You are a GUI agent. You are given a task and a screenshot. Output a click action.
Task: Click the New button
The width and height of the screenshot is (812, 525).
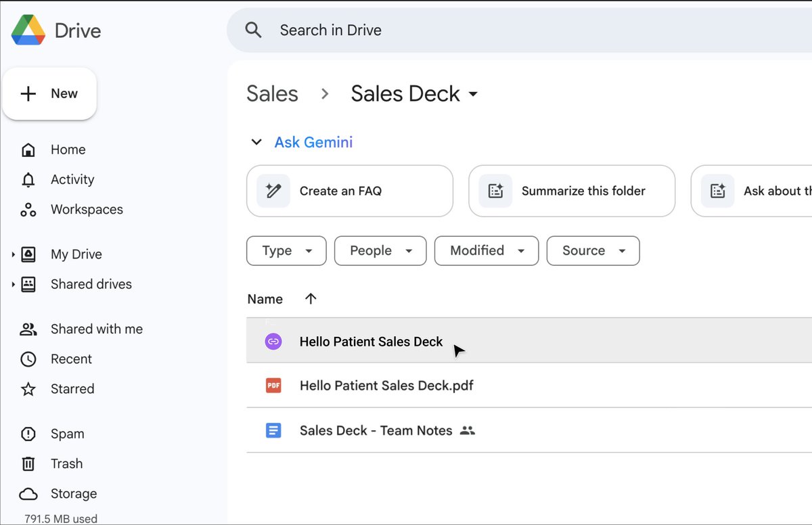point(50,94)
